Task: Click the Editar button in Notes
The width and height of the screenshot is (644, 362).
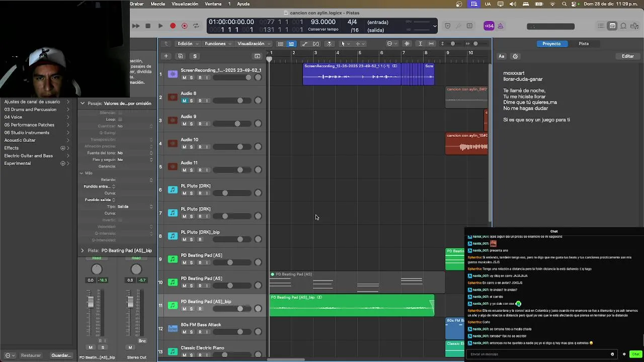Action: point(628,56)
